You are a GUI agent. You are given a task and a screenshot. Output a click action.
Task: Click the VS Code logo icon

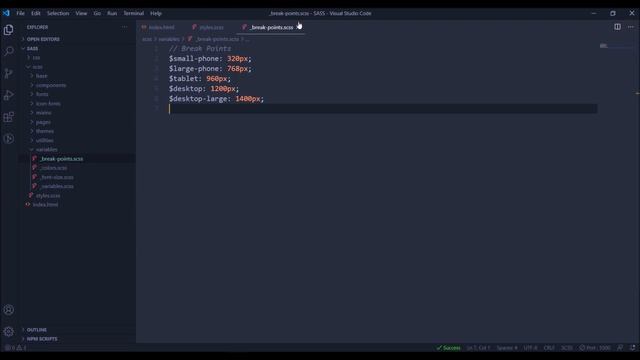pyautogui.click(x=6, y=13)
